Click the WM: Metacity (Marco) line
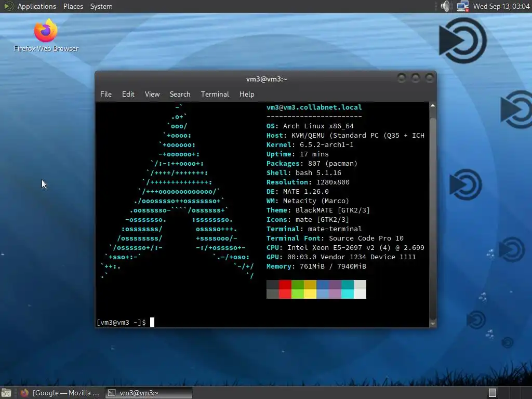This screenshot has height=399, width=532. 308,201
